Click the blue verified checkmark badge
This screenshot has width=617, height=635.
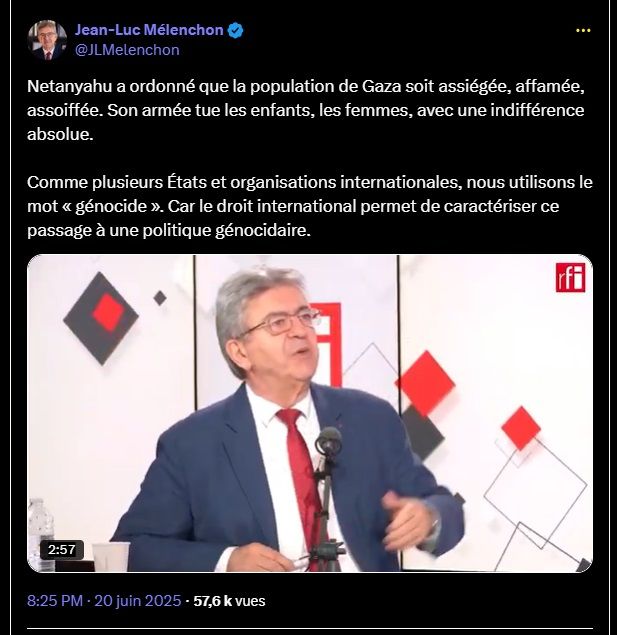236,30
